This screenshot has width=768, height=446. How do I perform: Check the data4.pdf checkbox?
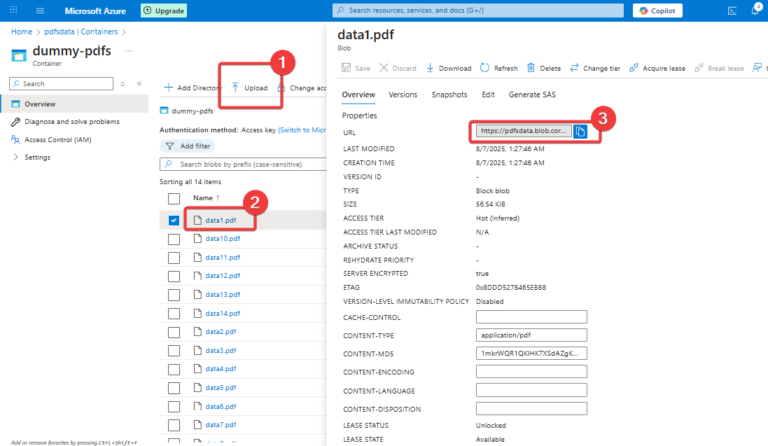174,369
